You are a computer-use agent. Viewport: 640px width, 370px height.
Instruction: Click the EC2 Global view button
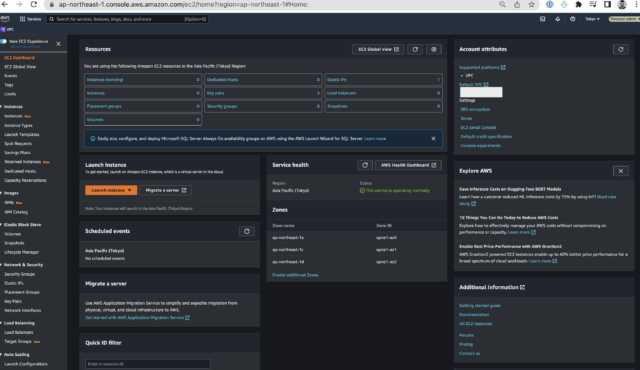tap(378, 49)
